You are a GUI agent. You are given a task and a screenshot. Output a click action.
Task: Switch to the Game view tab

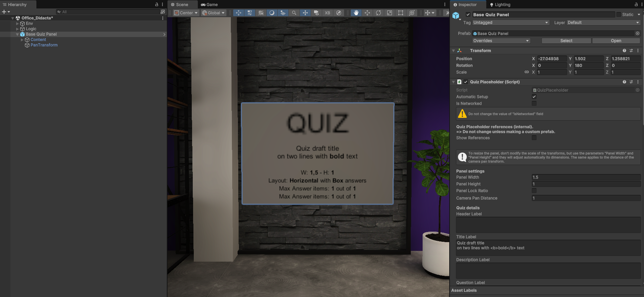pyautogui.click(x=209, y=5)
